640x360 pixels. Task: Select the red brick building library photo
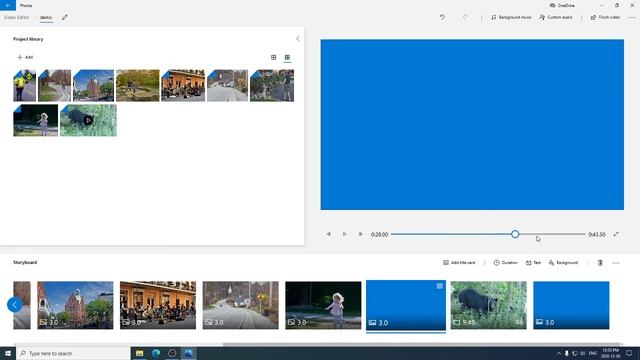click(93, 85)
